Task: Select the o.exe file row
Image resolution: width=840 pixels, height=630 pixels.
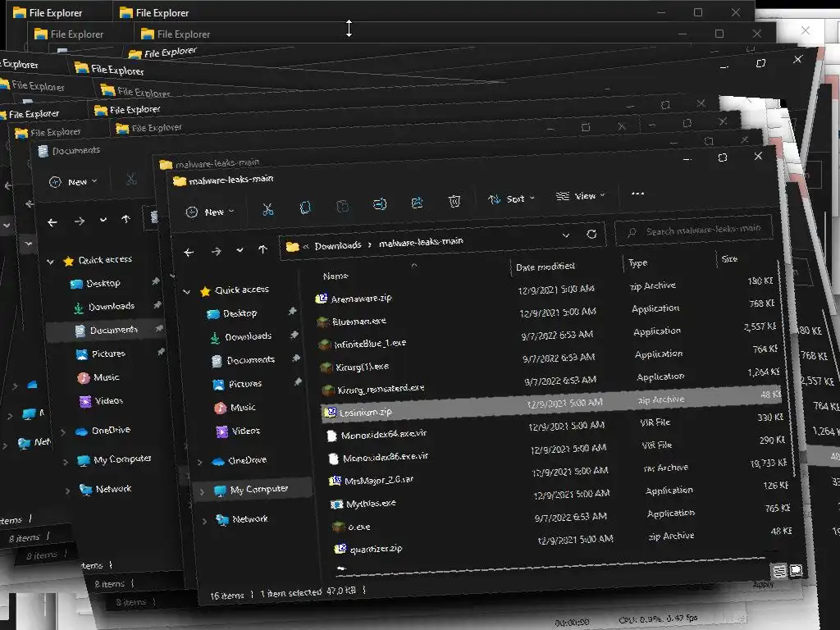Action: coord(561,521)
